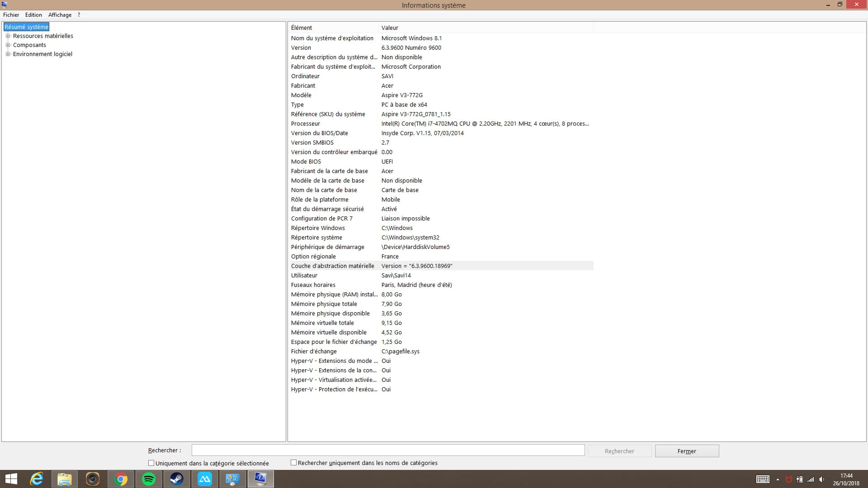Viewport: 868px width, 488px height.
Task: Select the Processeur row
Action: [441, 124]
